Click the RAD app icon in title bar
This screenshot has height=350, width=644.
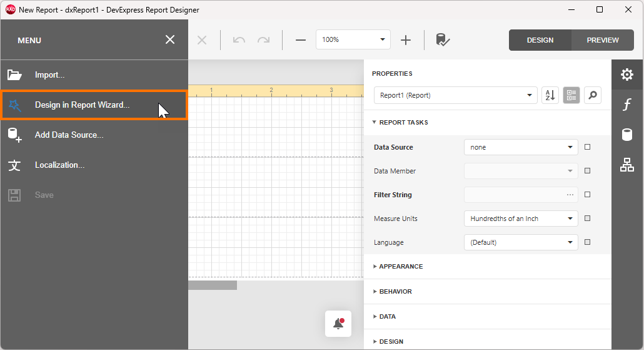pyautogui.click(x=11, y=9)
